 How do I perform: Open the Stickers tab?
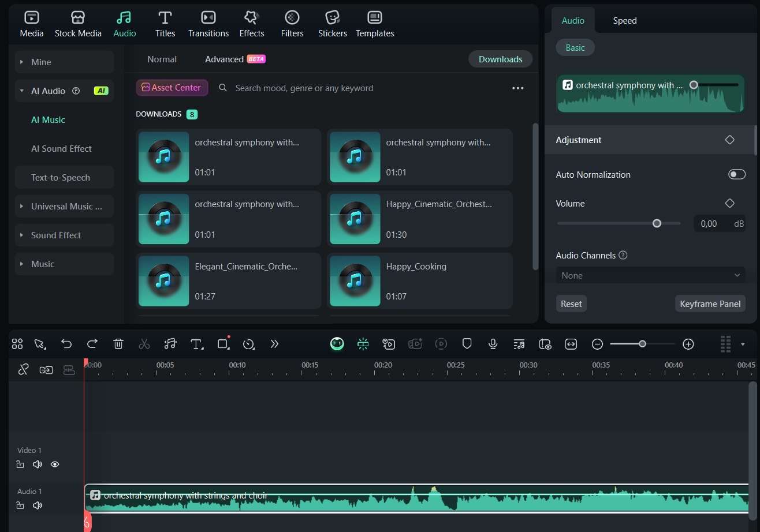[x=333, y=24]
